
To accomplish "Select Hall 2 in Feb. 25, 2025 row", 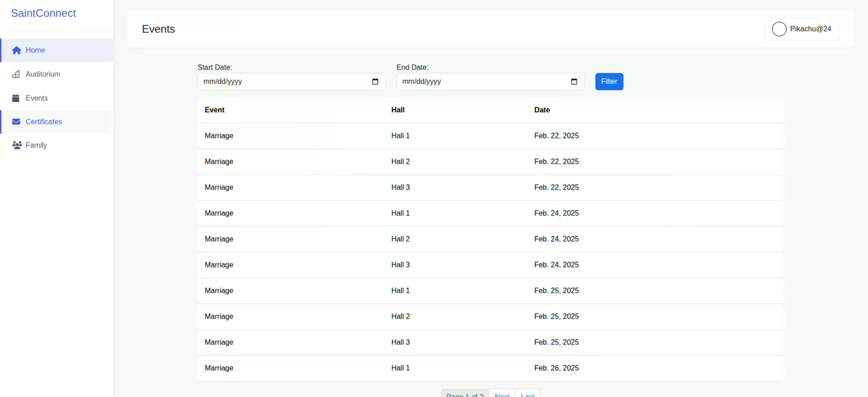I will (400, 316).
